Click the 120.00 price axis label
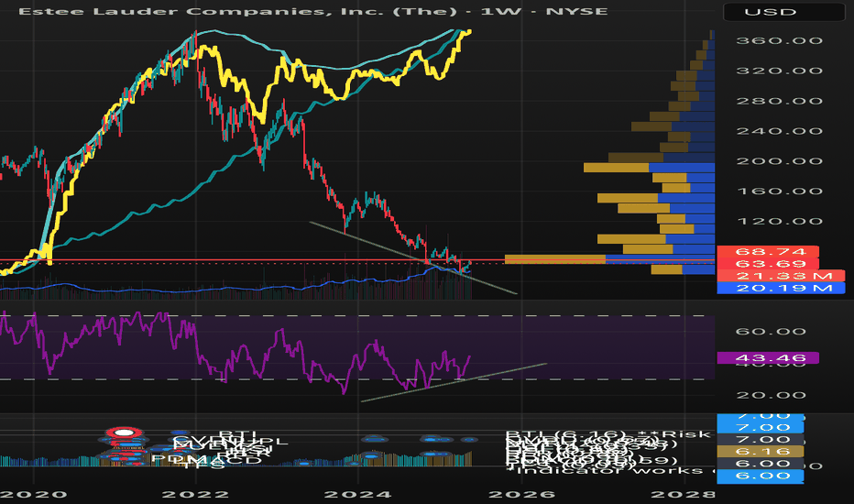This screenshot has width=854, height=504. tap(779, 221)
